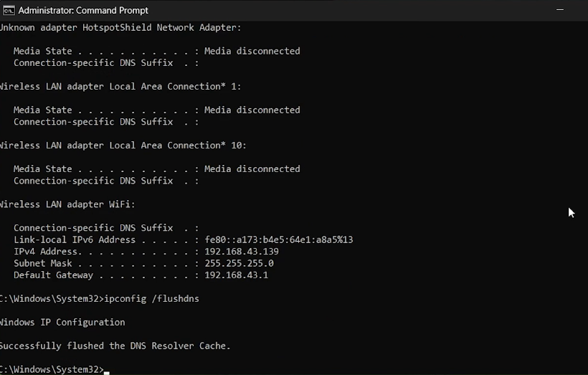This screenshot has width=588, height=375.
Task: Click the ipconfig /flushdns command text
Action: tap(151, 299)
